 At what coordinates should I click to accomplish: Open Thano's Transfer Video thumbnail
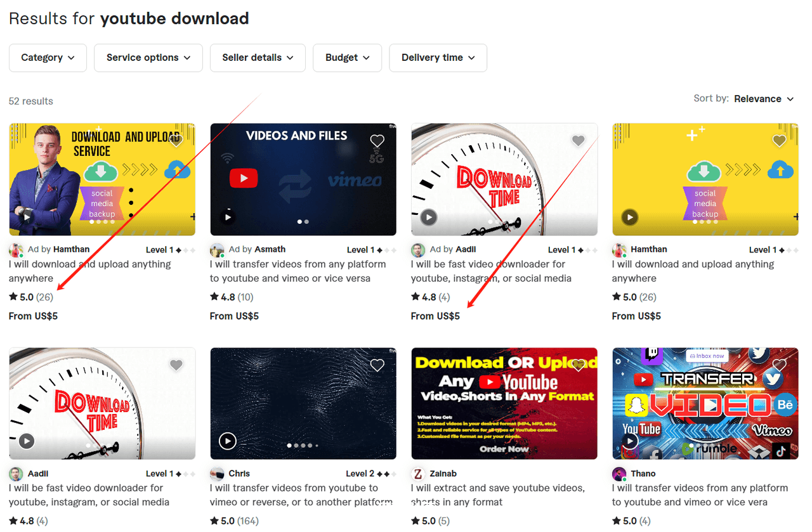point(705,403)
